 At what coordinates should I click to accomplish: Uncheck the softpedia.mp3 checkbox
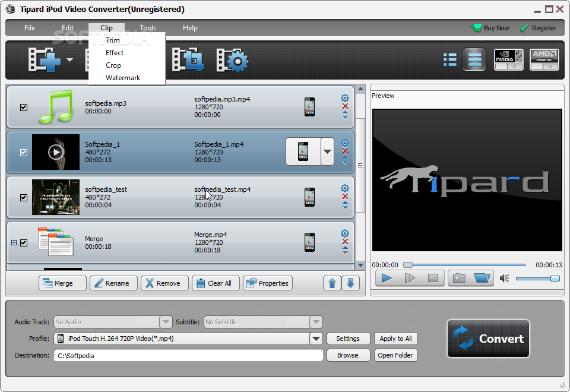pos(24,108)
